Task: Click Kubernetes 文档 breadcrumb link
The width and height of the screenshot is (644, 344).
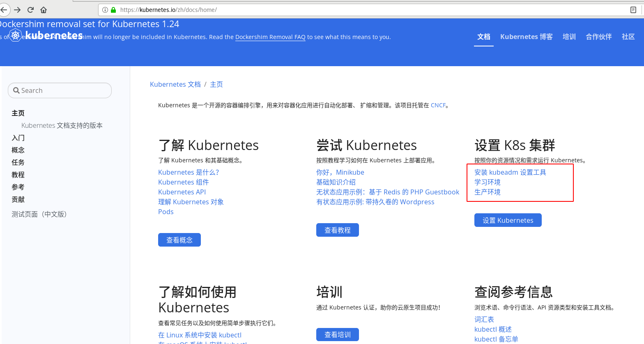Action: pos(175,84)
